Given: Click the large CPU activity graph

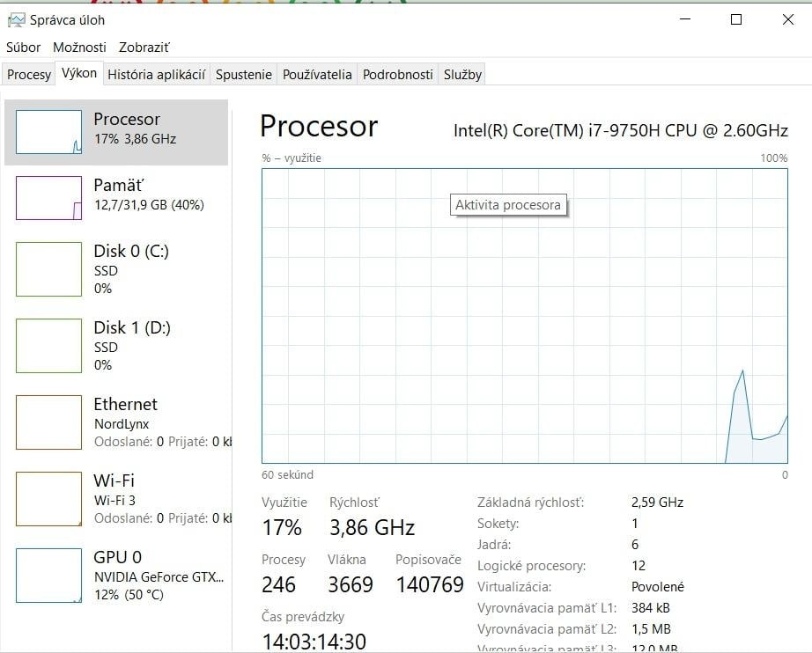Looking at the screenshot, I should [x=524, y=317].
